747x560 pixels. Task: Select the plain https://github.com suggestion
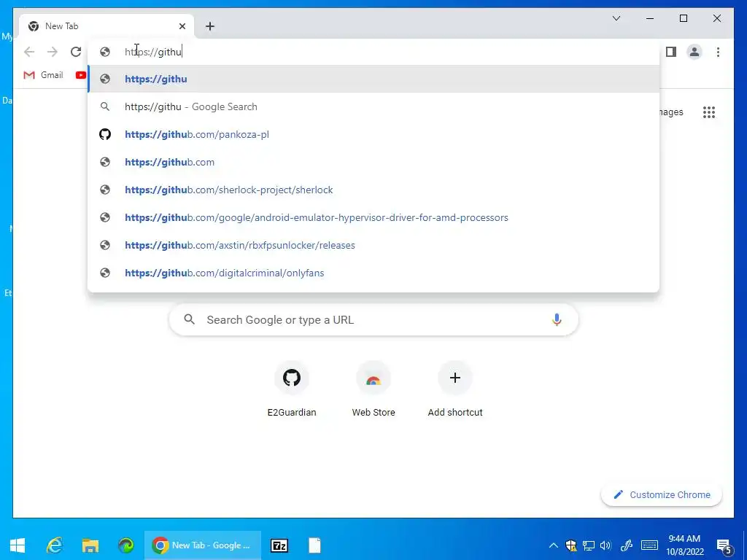(373, 162)
